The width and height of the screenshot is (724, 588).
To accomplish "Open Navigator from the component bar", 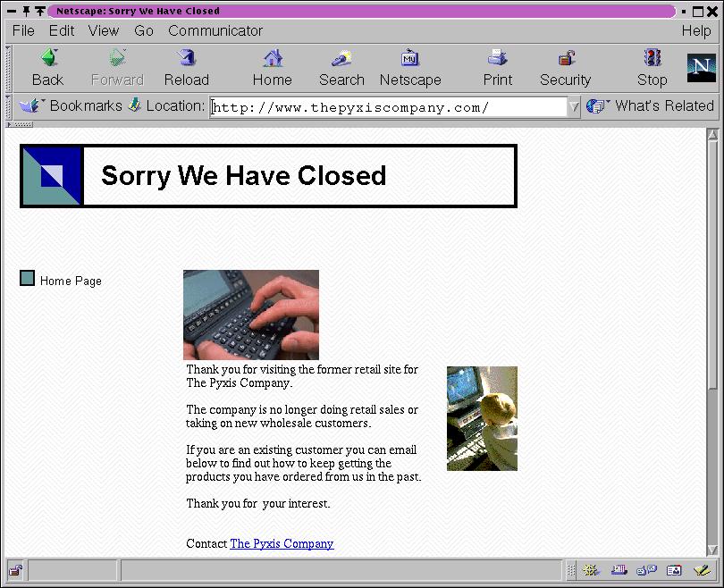I will pos(591,570).
